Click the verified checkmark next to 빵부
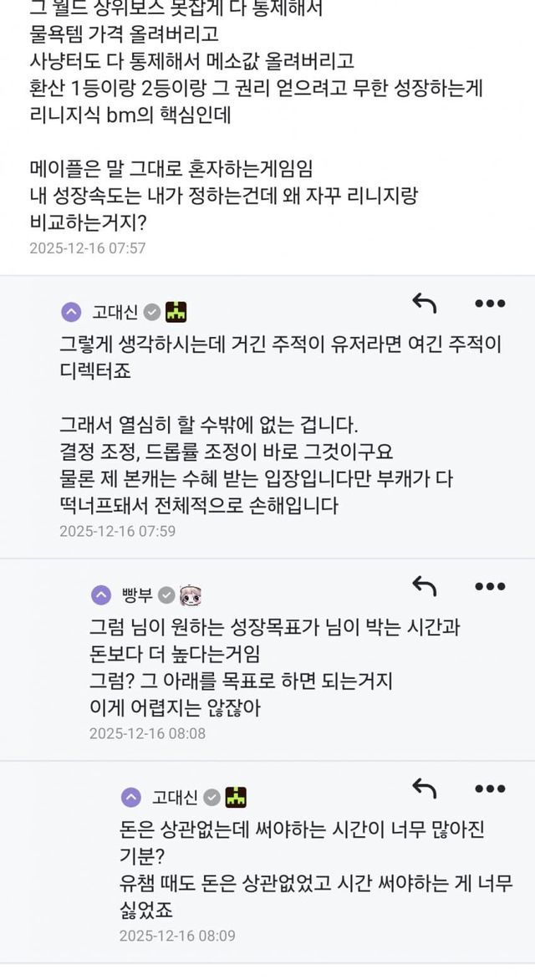535x980 pixels. pos(166,595)
